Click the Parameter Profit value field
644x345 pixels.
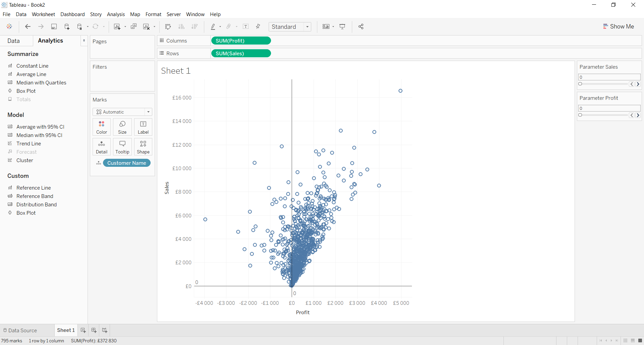coord(609,108)
